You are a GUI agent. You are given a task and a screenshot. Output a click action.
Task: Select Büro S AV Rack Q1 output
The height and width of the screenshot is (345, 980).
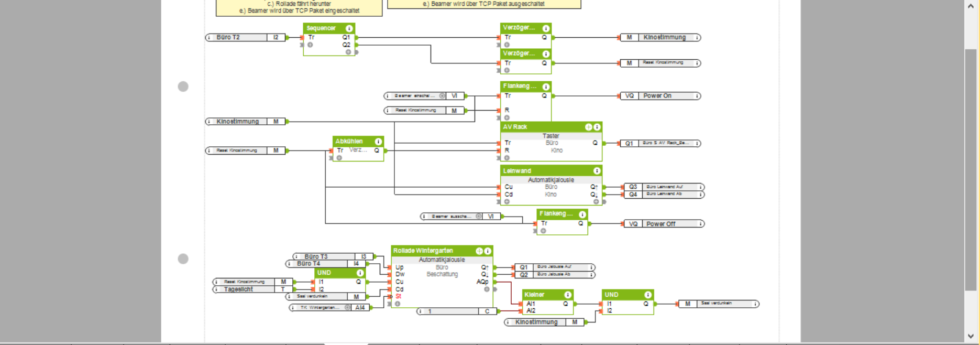click(x=660, y=143)
